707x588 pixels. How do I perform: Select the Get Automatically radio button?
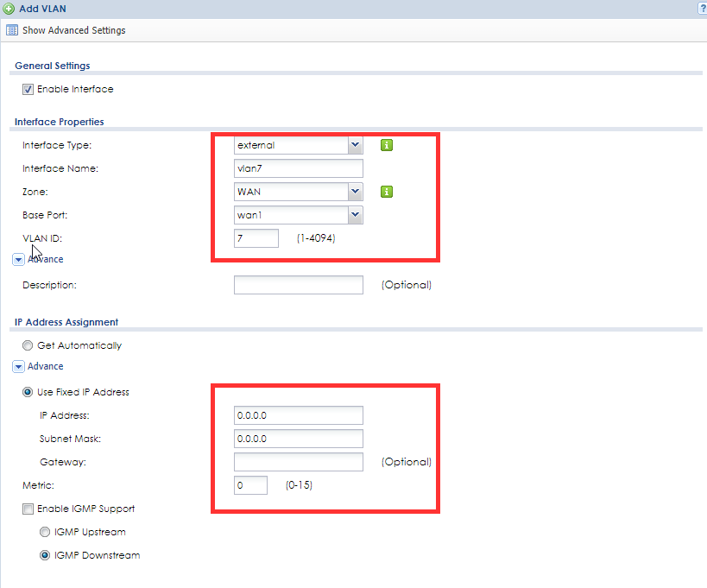(28, 345)
